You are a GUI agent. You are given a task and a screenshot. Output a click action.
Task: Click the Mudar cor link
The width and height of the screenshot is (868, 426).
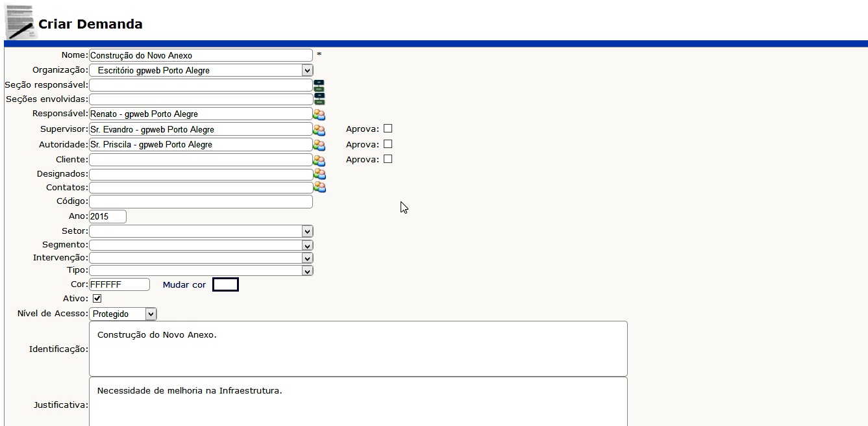pyautogui.click(x=184, y=285)
